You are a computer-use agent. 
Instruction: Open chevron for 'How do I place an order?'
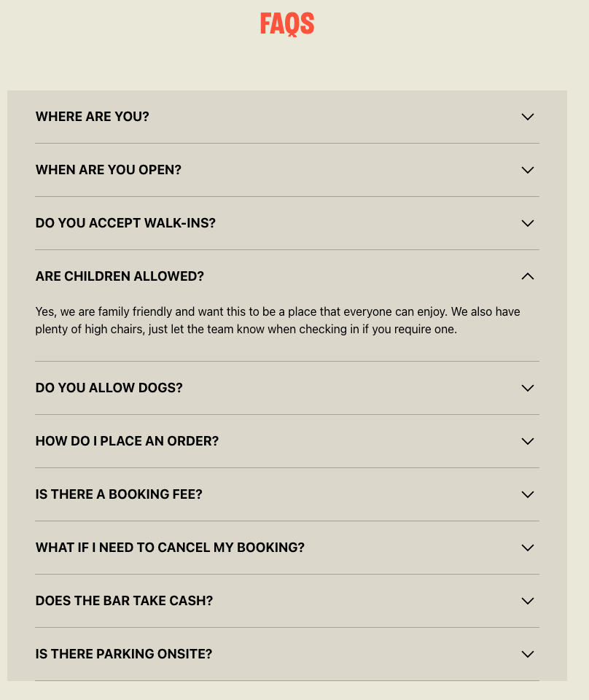(x=528, y=441)
